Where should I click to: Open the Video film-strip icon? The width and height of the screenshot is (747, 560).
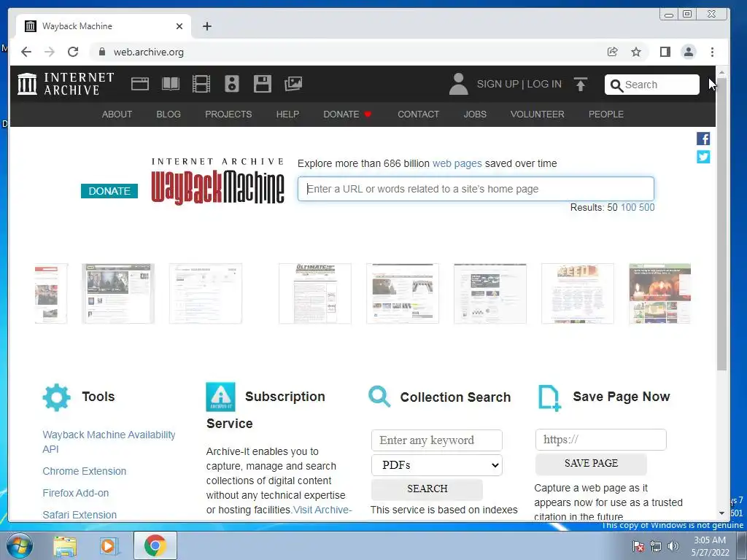coord(201,84)
